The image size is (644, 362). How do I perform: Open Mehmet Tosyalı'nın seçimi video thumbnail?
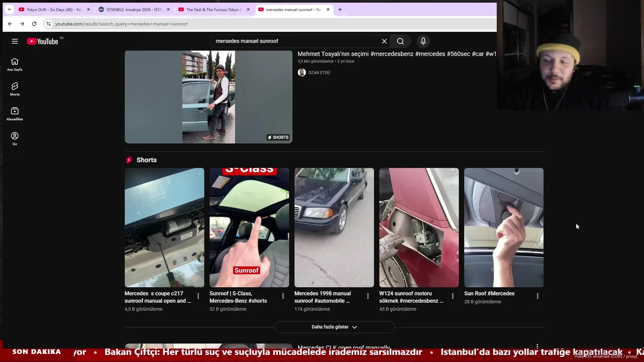[x=208, y=97]
